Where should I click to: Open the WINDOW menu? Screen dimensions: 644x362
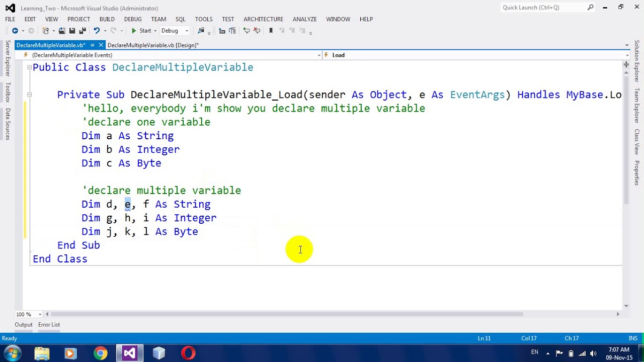338,19
